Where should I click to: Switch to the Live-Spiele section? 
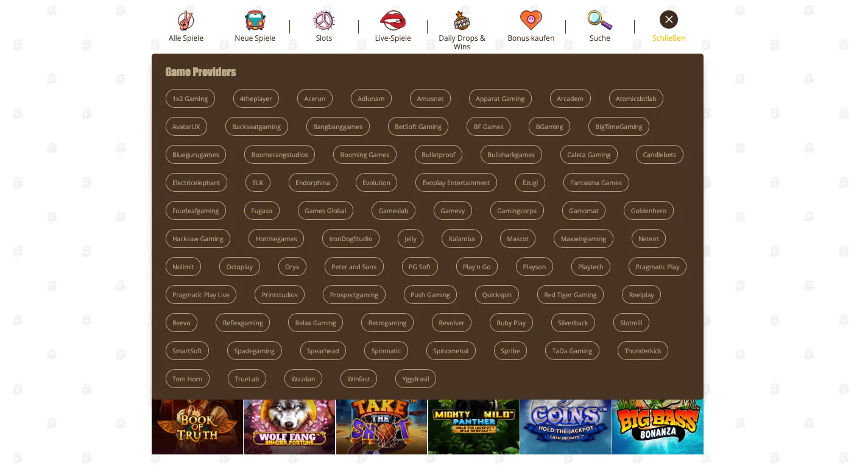(392, 26)
